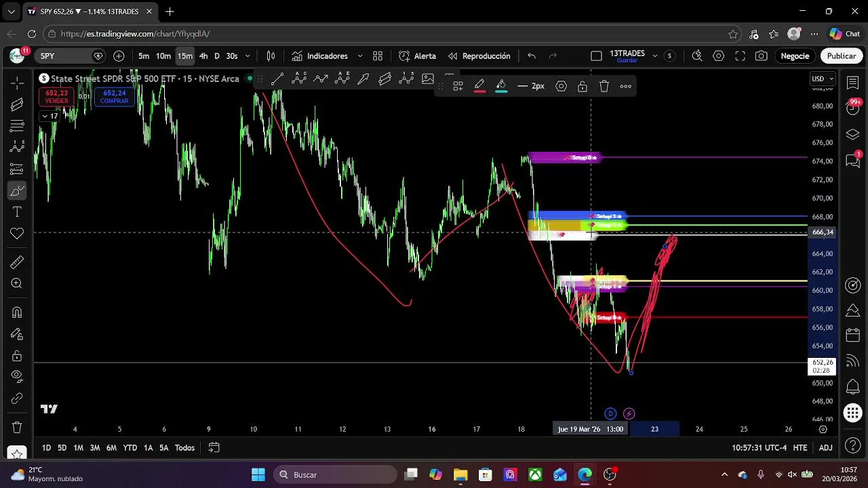Open the Windows Start menu

point(258,474)
